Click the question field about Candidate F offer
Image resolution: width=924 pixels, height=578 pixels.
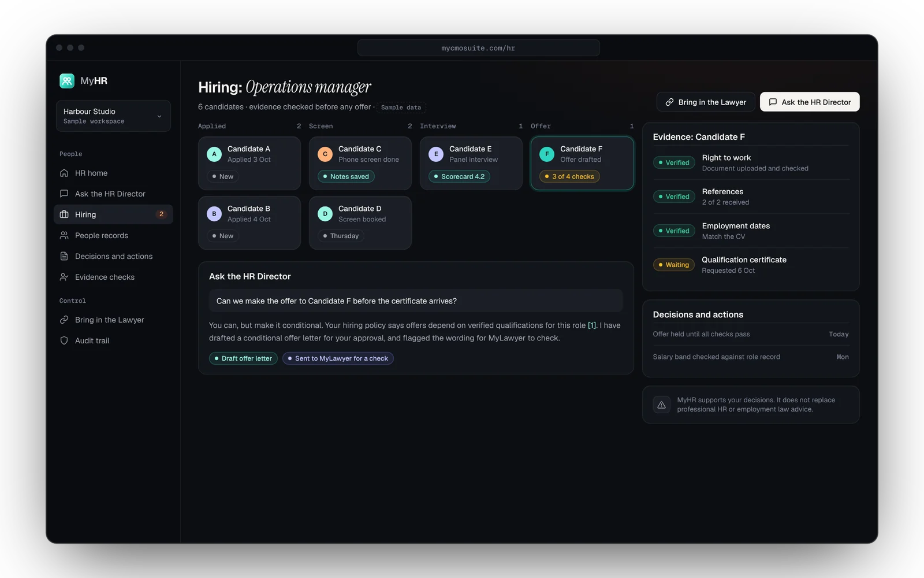[x=416, y=301]
